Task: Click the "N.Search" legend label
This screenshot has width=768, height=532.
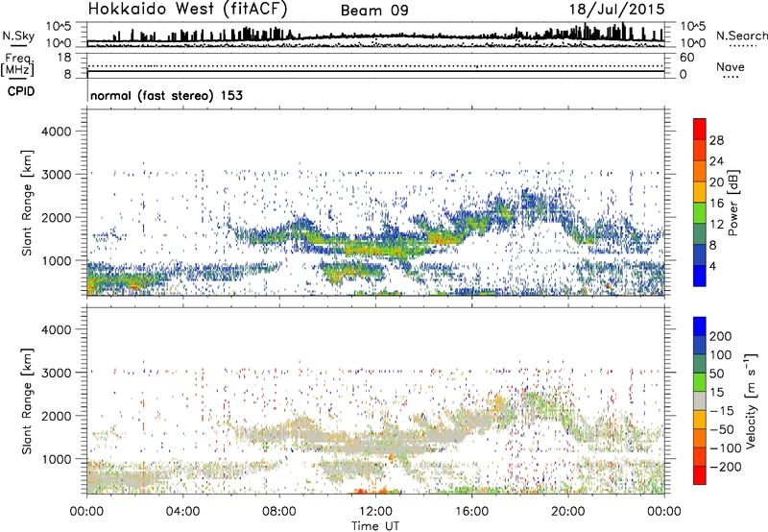Action: click(x=741, y=36)
